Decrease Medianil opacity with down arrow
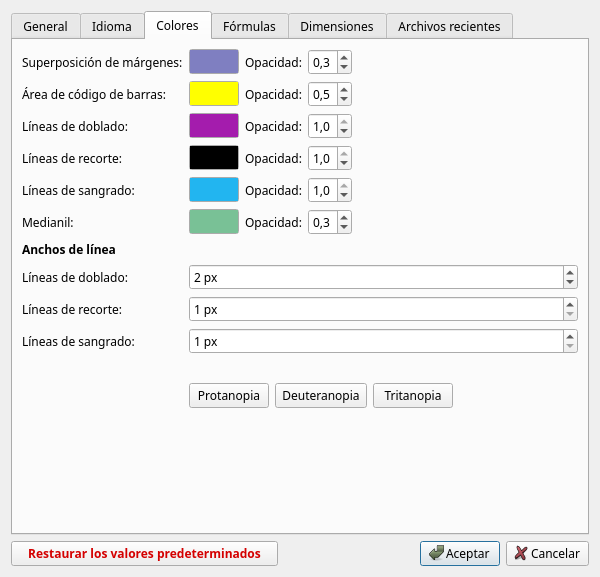Screen dimensions: 600x577 click(x=344, y=228)
